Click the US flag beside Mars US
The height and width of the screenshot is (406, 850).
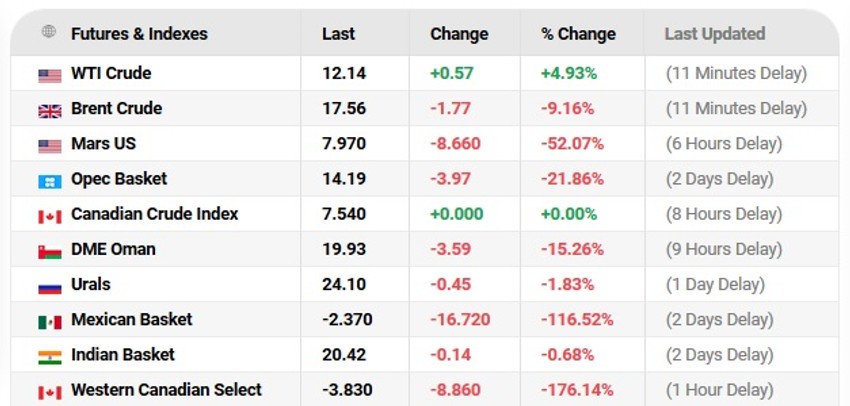(50, 145)
